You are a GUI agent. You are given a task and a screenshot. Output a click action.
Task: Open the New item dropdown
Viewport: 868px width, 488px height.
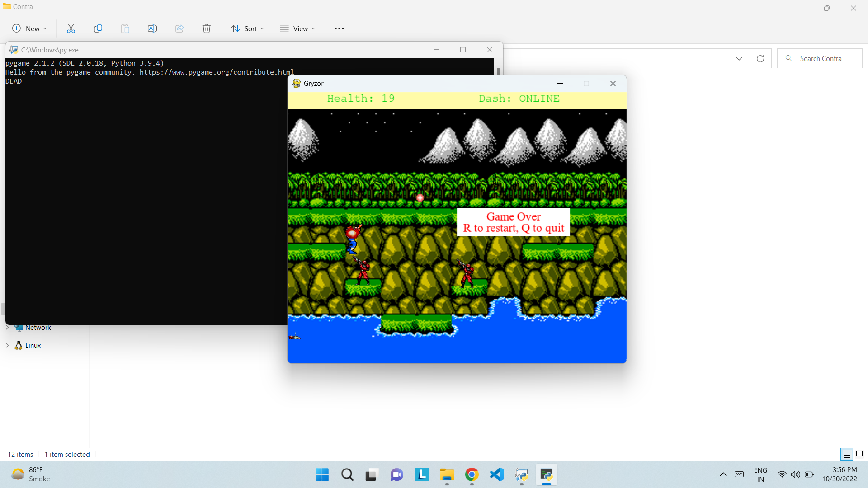[x=29, y=28]
